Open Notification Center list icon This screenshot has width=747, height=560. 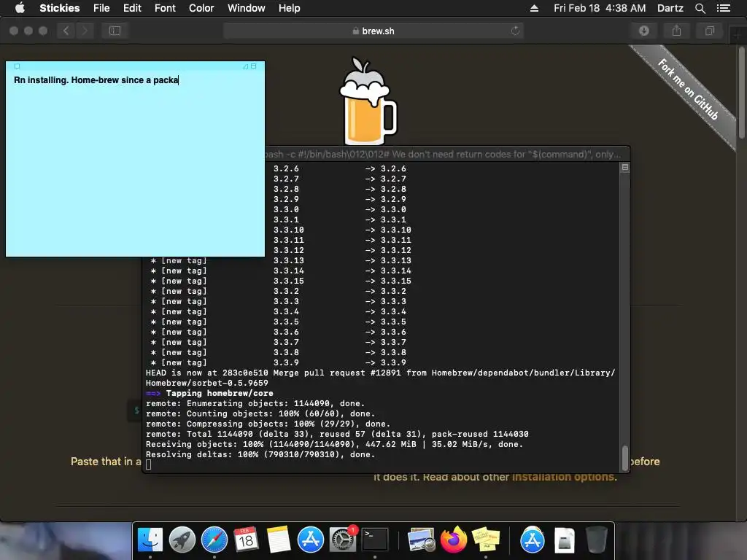click(x=723, y=8)
